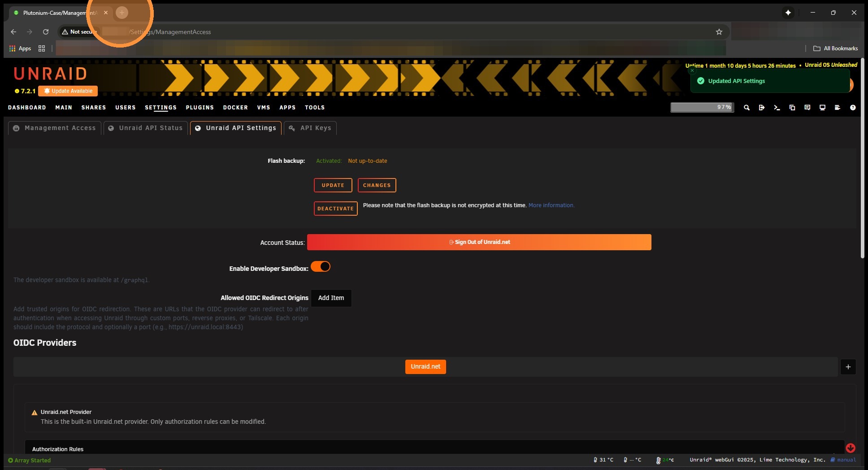The image size is (868, 470).
Task: Open the feedback speech-bubble icon
Action: (807, 108)
